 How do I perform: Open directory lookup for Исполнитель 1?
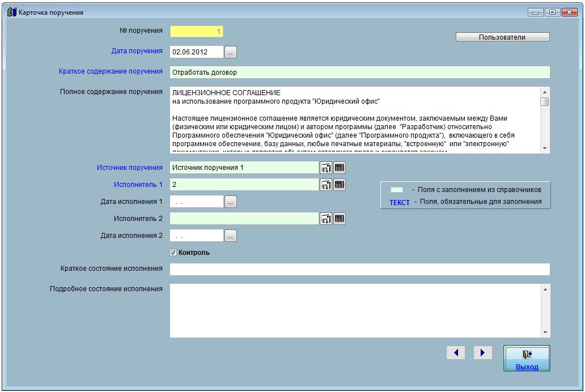(326, 185)
